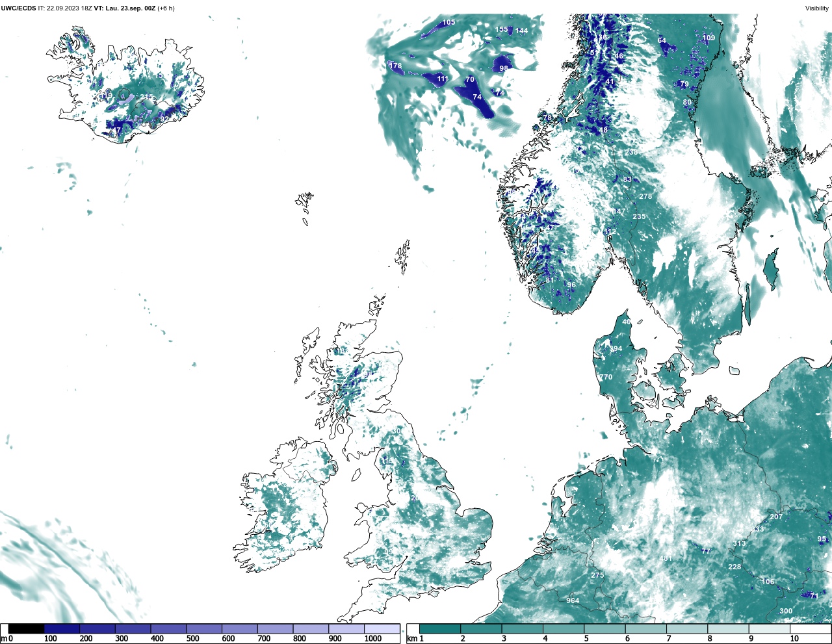Click the '333' visibility value on the map

[757, 529]
